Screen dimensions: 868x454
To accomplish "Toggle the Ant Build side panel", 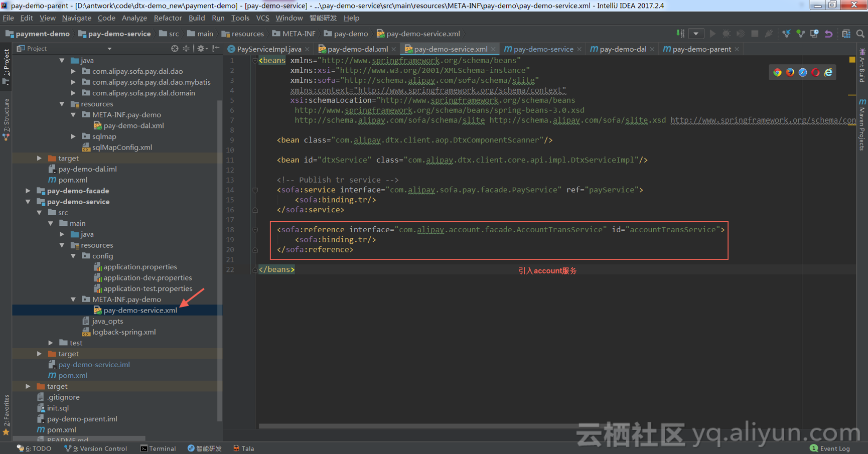I will pos(862,66).
